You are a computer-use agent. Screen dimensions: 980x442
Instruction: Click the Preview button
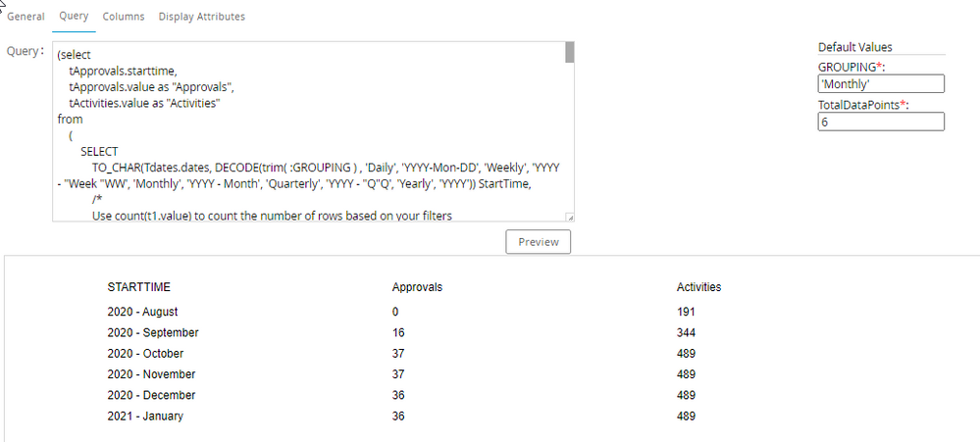(x=538, y=242)
